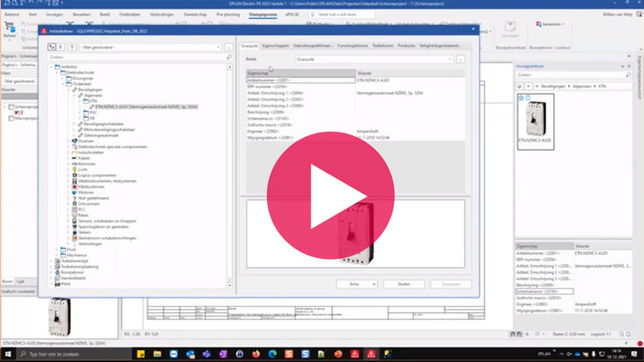Open filter settings ellipsis button beside filter dropdown

click(229, 47)
